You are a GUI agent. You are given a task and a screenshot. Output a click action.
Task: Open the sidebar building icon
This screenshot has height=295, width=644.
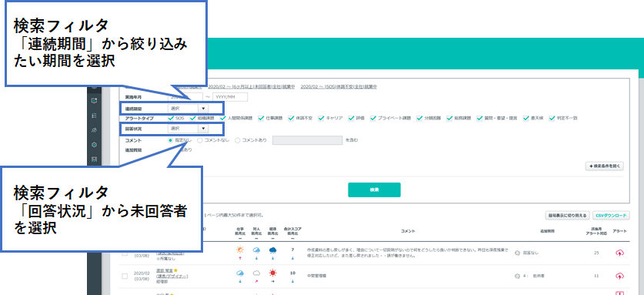point(94,159)
